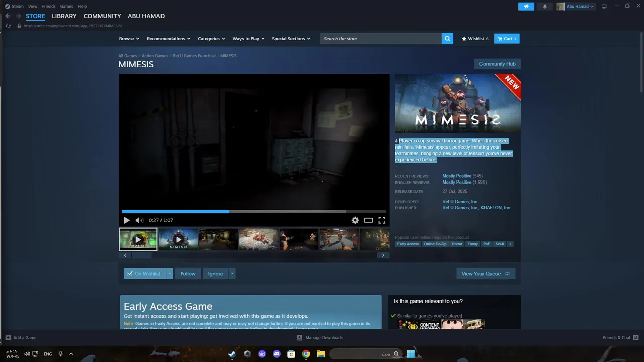Open recent reviews Mostly Positive link

click(x=457, y=176)
